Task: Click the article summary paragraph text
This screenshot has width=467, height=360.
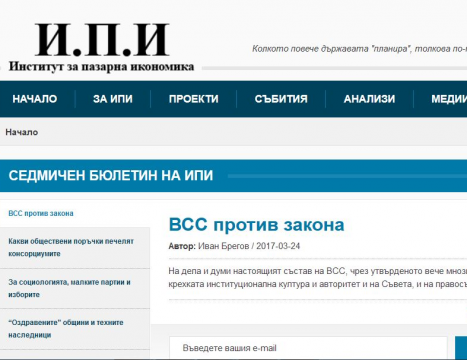Action: [318, 277]
